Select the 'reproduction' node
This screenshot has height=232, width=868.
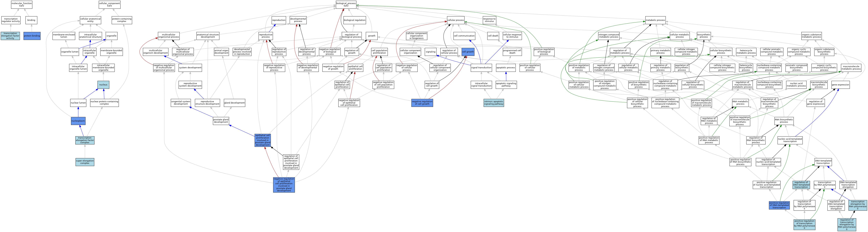pos(279,20)
